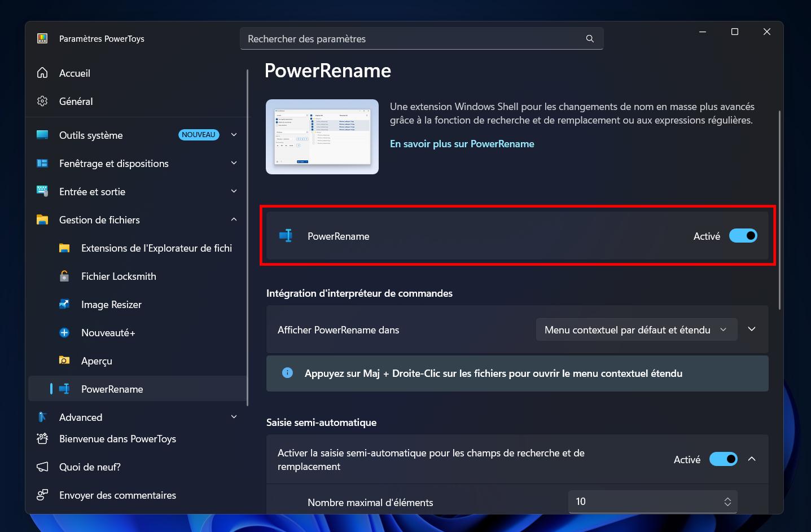The height and width of the screenshot is (532, 811).
Task: Click the blue info icon in the tip bar
Action: 287,372
